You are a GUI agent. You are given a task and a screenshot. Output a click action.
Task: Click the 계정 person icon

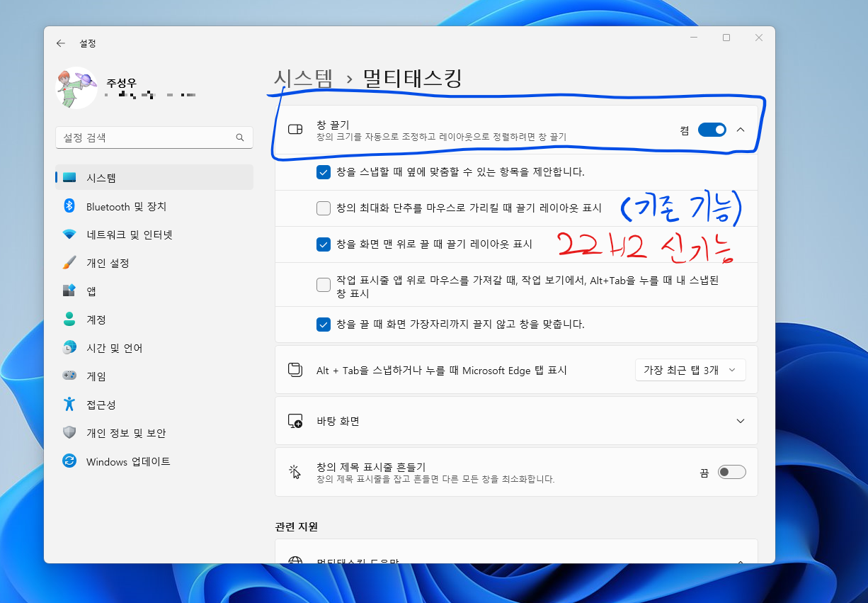tap(69, 320)
